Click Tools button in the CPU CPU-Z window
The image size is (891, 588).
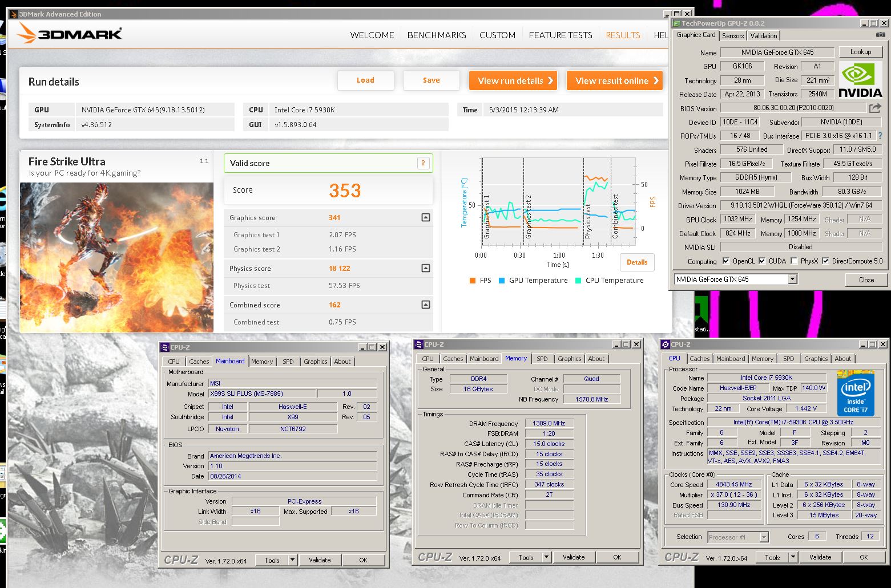pyautogui.click(x=772, y=557)
